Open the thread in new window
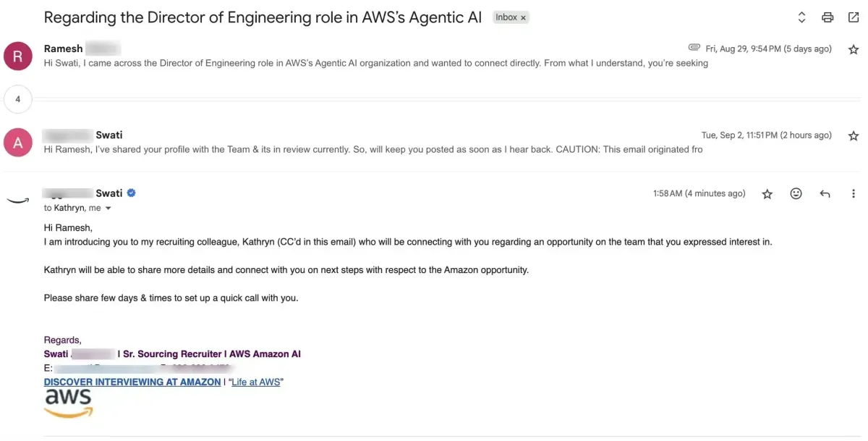868x441 pixels. point(854,17)
